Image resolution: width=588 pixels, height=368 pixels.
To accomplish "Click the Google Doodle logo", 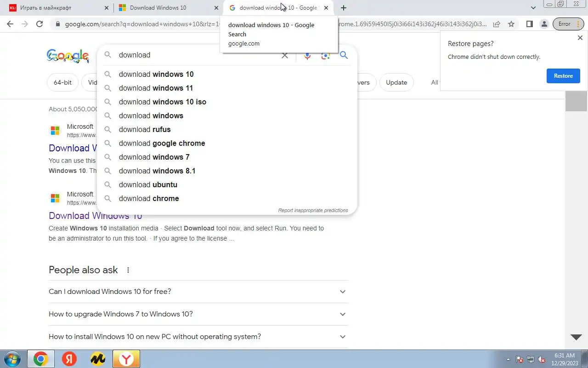I will 68,56.
